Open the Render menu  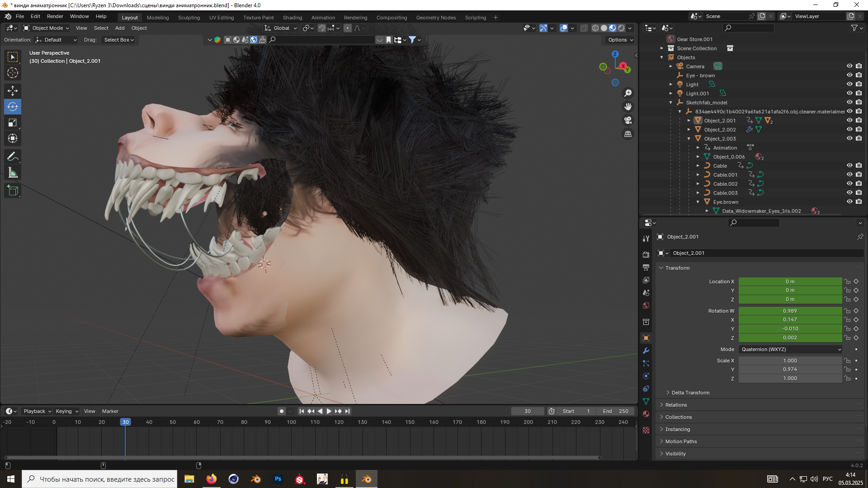[55, 16]
